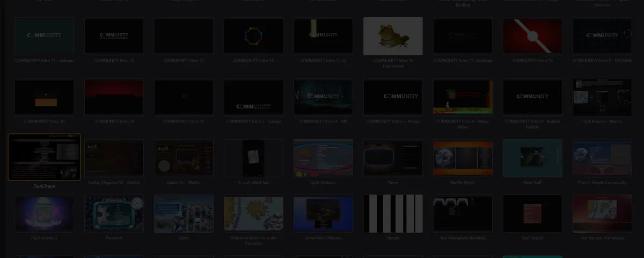Choose the Hypnotoad frog intro thumbnail
The height and width of the screenshot is (258, 644).
pos(393,36)
